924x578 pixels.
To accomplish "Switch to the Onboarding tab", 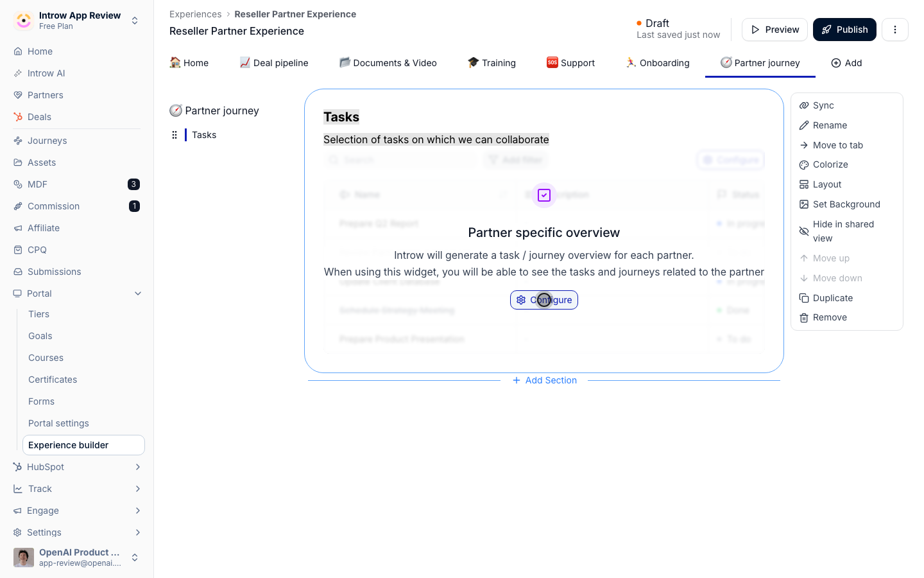I will pyautogui.click(x=658, y=63).
